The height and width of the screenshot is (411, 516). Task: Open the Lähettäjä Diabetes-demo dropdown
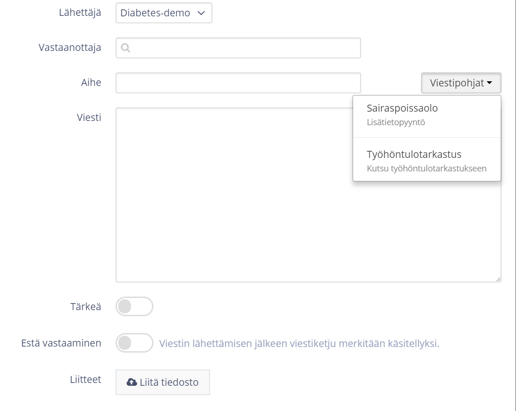click(x=164, y=13)
